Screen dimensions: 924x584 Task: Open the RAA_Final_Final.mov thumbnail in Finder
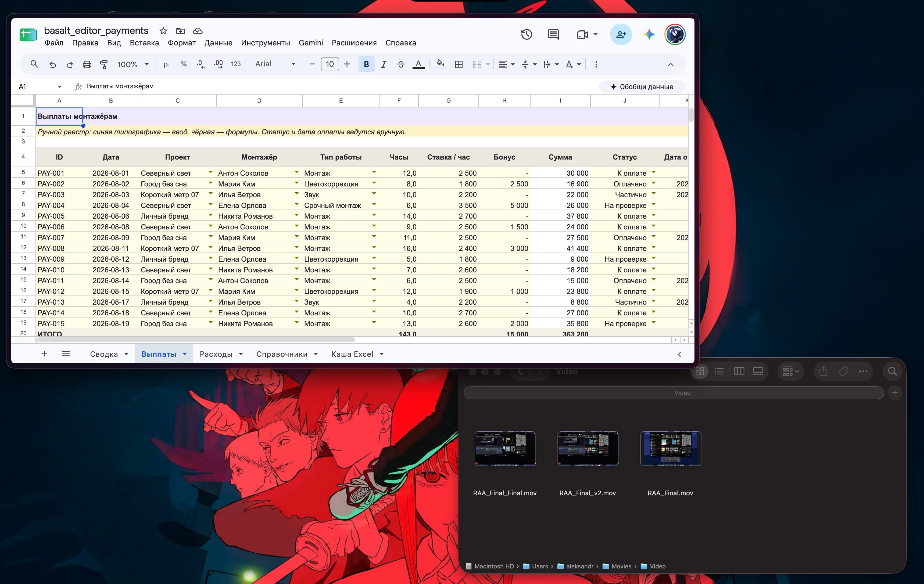tap(505, 448)
